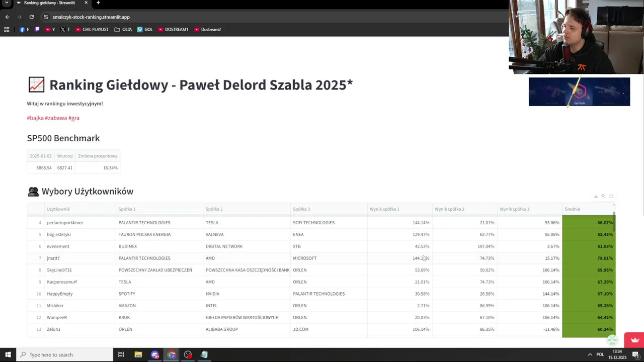Select user cell evenement
The height and width of the screenshot is (362, 644).
point(79,246)
